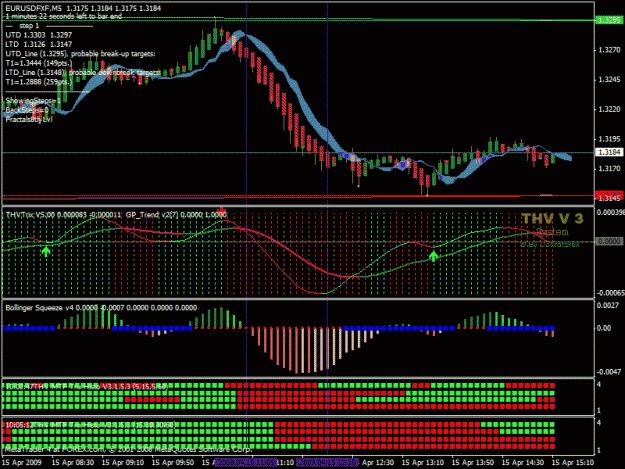Click the "UTD 1.3303 1.3297" line
The width and height of the screenshot is (625, 469).
39,35
